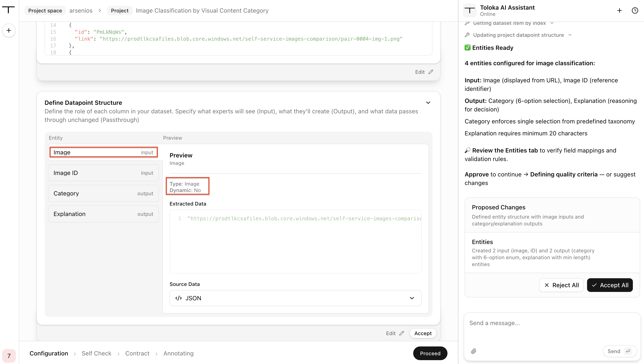Collapse the Define Datapoint Structure section
This screenshot has width=644, height=364.
[x=428, y=103]
